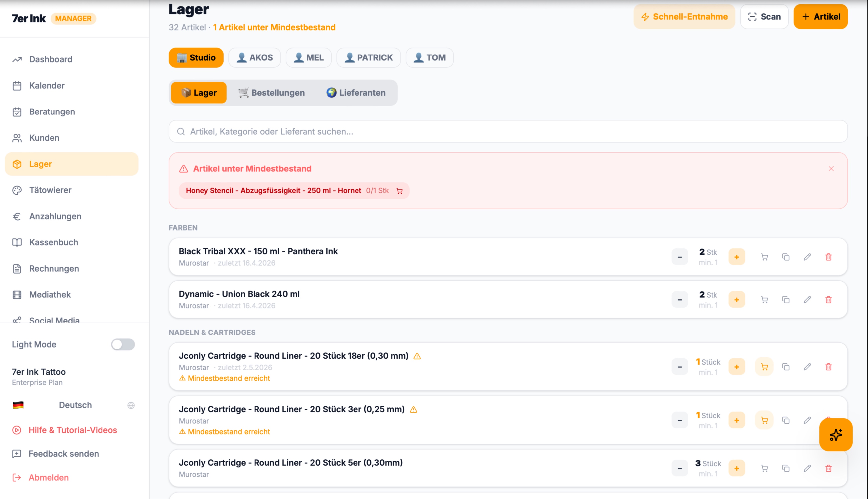This screenshot has height=499, width=868.
Task: Edit Black Tribal XXX with pencil icon
Action: coord(807,257)
